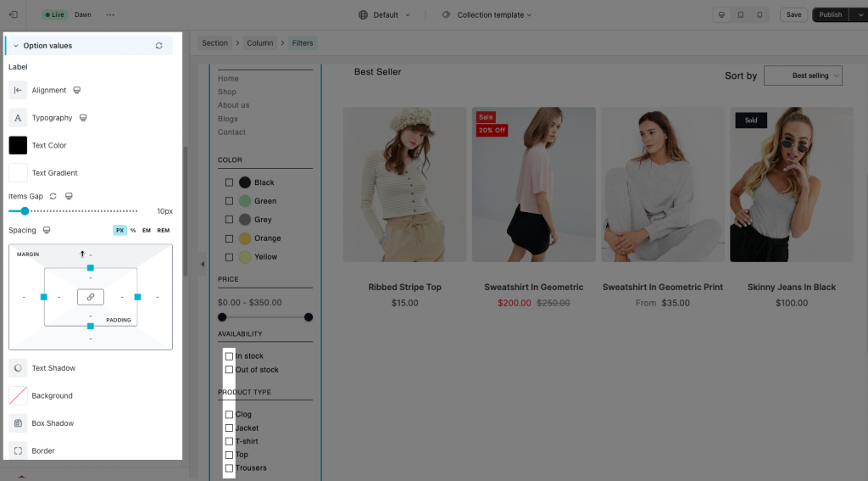Click the Blogs menu link
Viewport: 868px width, 481px height.
coord(227,119)
